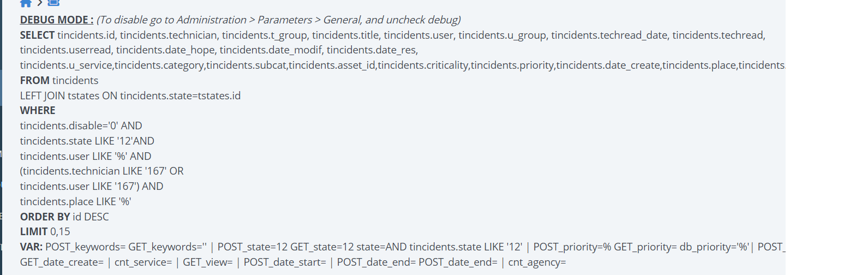Open the ticket breadcrumb icon
Image resolution: width=868 pixels, height=275 pixels.
click(53, 3)
